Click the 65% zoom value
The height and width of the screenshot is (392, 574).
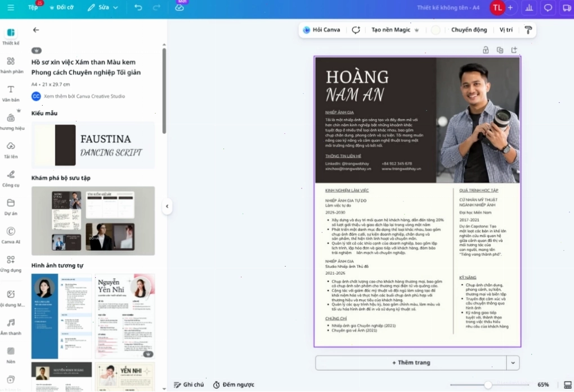[x=543, y=385]
